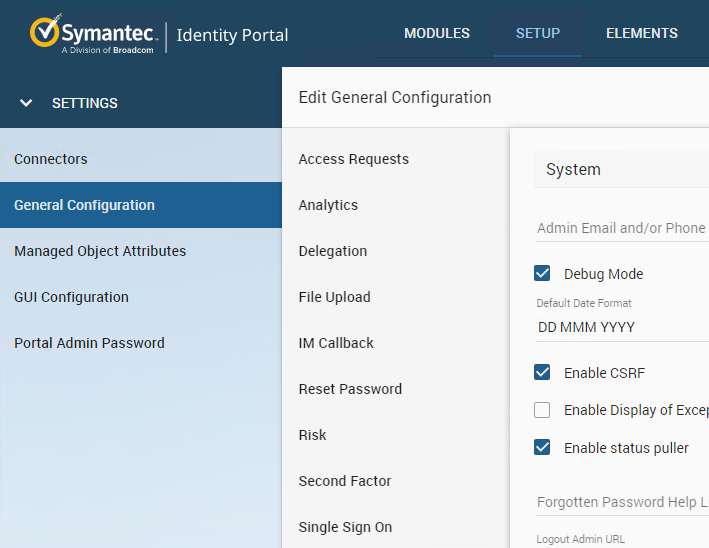Edit the Default Date Format field
Image resolution: width=709 pixels, height=548 pixels.
[621, 327]
